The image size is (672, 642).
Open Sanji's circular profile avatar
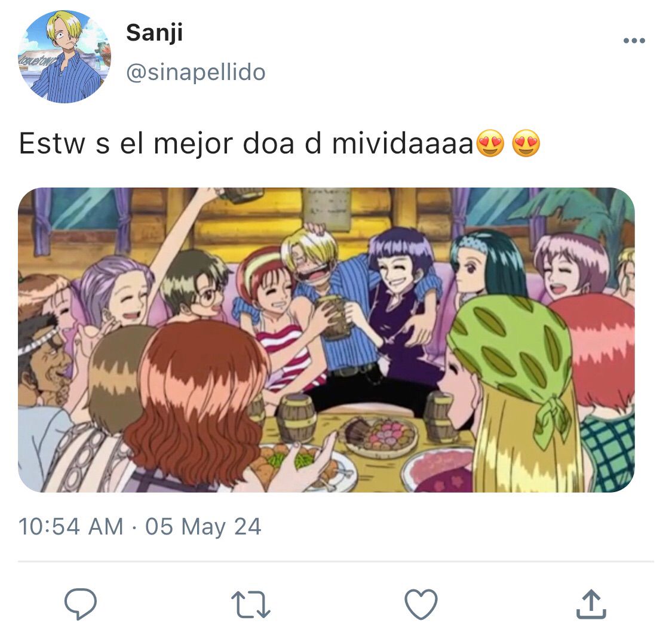tap(65, 57)
